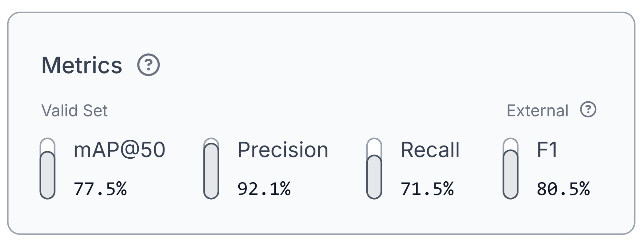Click the Precision vertical gauge bar

point(211,168)
